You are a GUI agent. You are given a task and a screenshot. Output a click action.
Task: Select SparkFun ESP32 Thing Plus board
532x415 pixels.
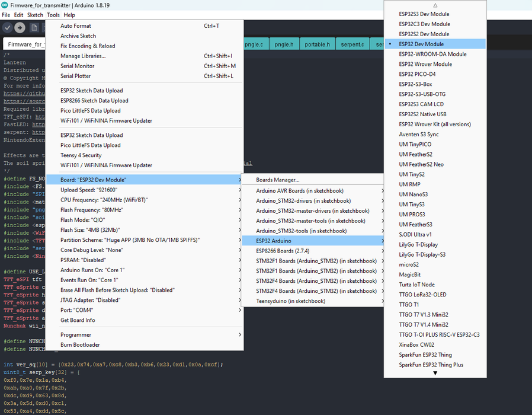coord(435,365)
